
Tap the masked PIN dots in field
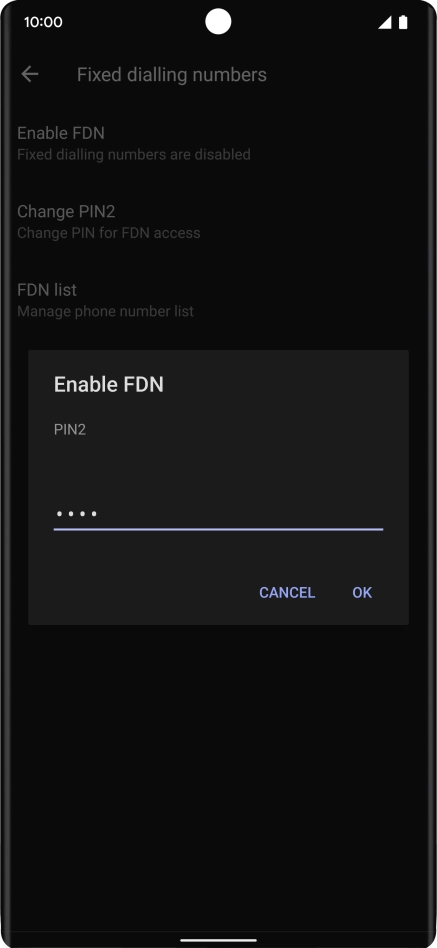pos(76,514)
